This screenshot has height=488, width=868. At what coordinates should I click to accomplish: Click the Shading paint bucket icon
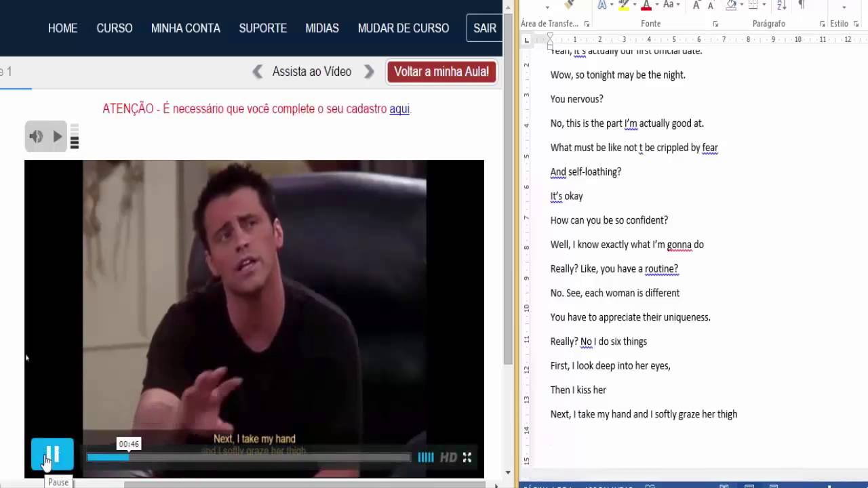(731, 5)
